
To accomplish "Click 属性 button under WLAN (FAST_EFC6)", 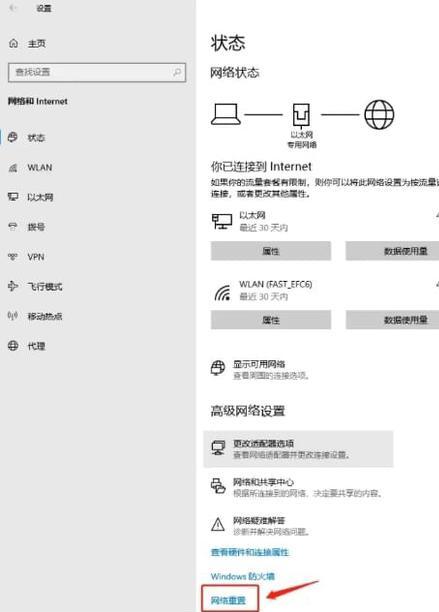I will pos(271,320).
